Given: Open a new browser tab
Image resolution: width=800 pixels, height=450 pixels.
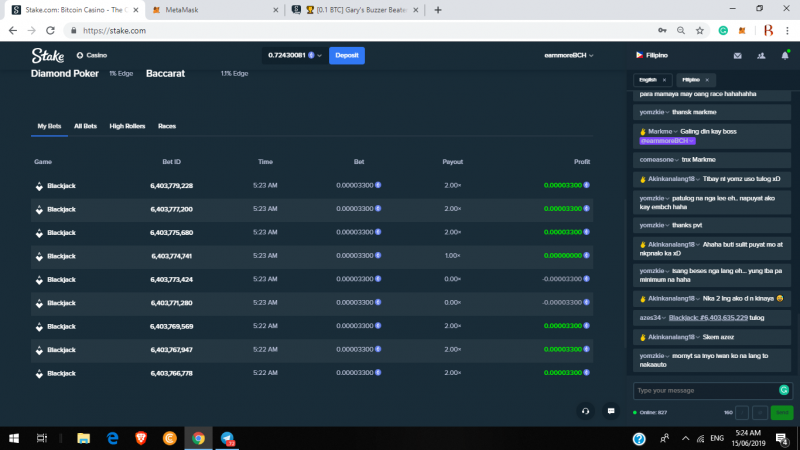Looking at the screenshot, I should 438,10.
